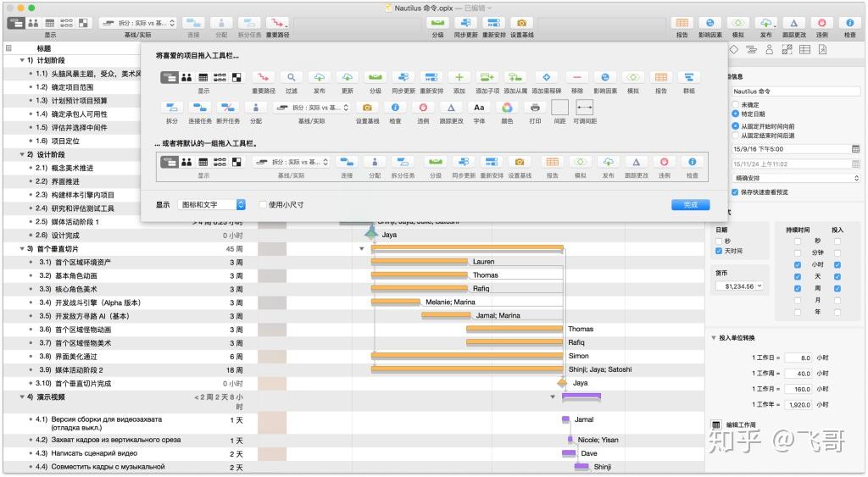The image size is (868, 477).
Task: Toggle the 保存快速查看预览 checkbox
Action: (735, 192)
